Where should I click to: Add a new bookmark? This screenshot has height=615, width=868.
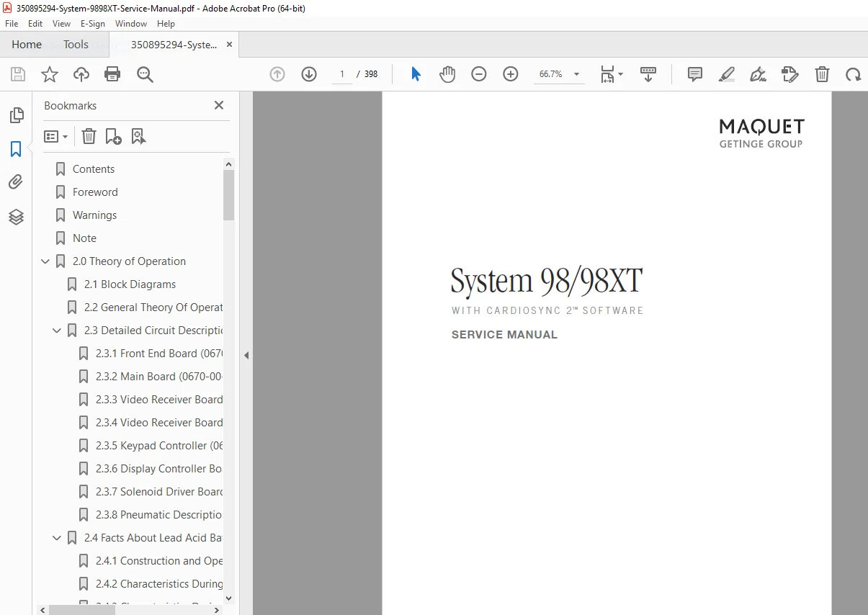113,136
